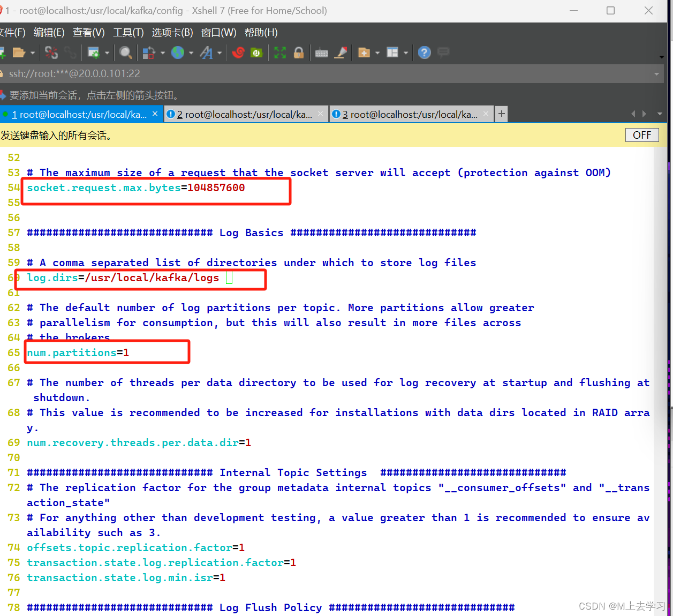Click transaction.state.log.min.isr=1 line
The width and height of the screenshot is (673, 616).
click(x=126, y=577)
